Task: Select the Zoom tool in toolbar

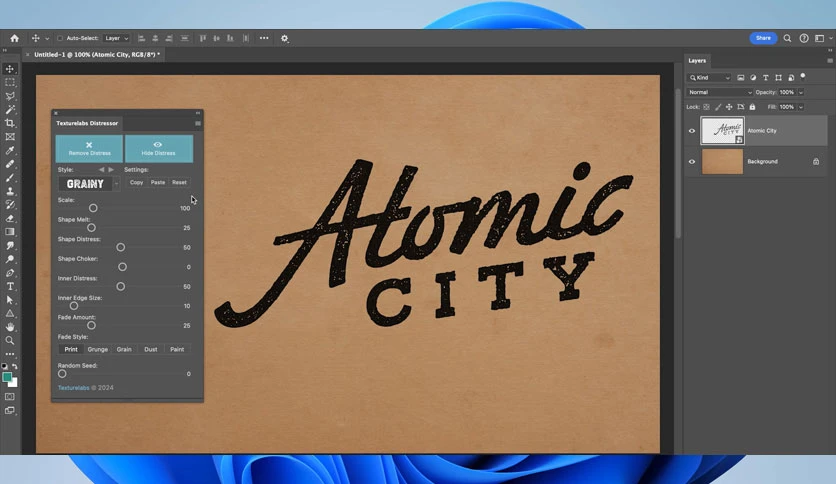Action: 10,340
